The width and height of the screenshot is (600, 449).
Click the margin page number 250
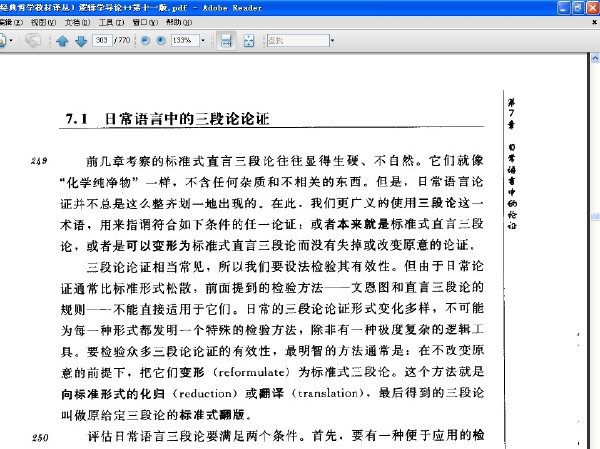coord(40,438)
